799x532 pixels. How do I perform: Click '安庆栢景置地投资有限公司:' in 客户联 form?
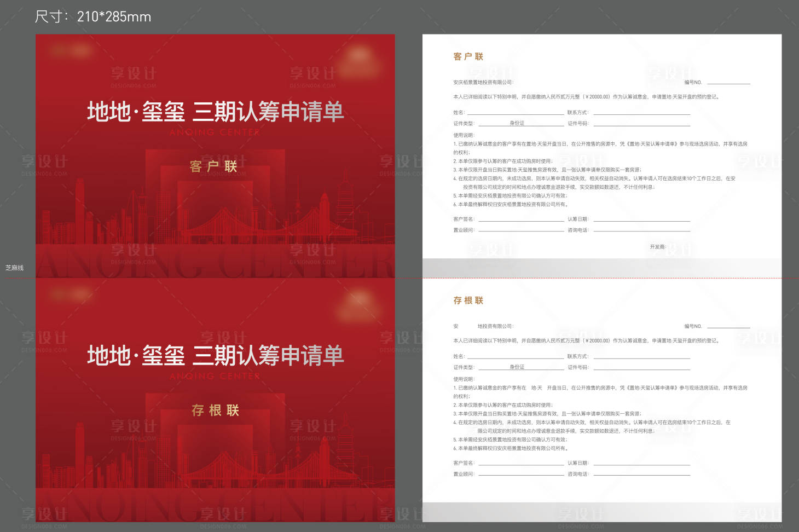[x=483, y=83]
